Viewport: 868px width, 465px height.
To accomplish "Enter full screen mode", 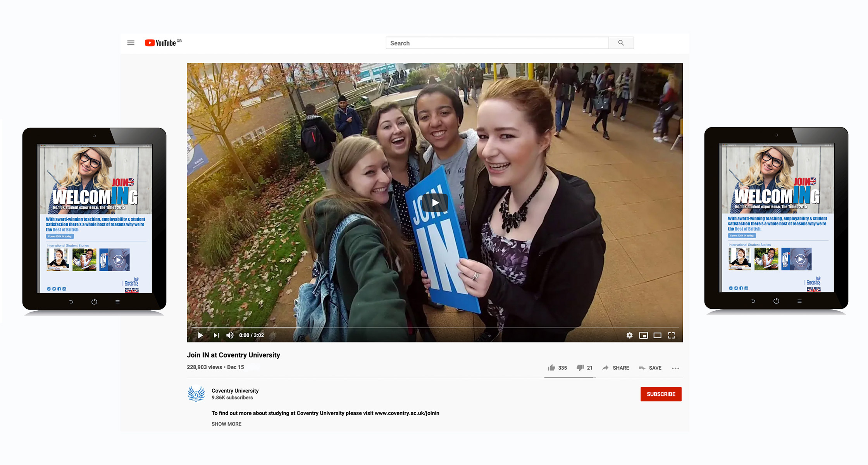I will [671, 335].
